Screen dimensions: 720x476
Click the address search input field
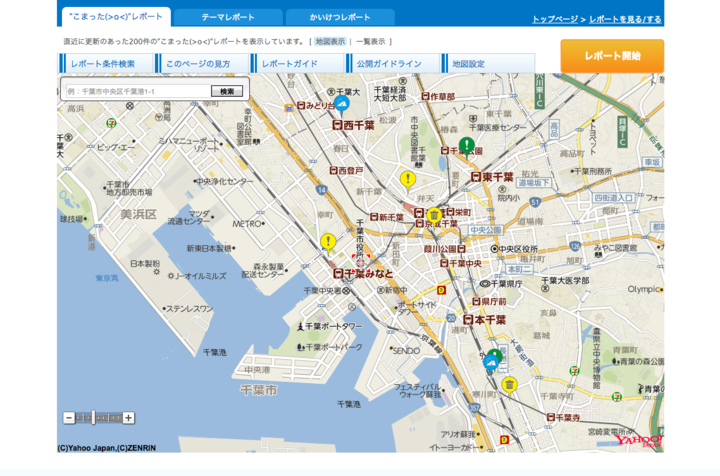click(x=138, y=91)
